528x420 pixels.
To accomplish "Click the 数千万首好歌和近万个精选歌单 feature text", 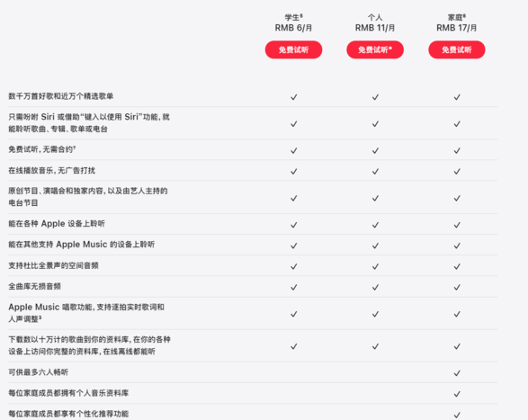I will 60,96.
